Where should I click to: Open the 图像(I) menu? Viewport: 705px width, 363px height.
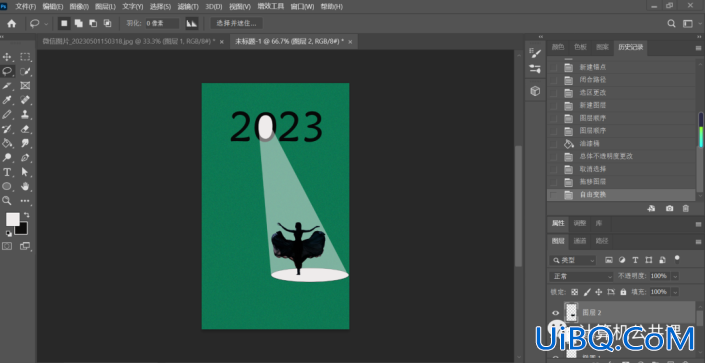(79, 7)
